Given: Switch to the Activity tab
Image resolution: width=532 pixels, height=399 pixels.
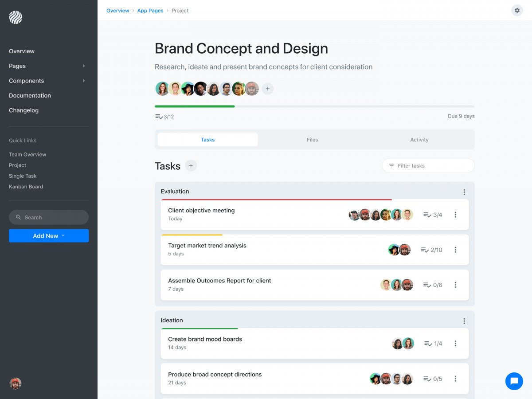Looking at the screenshot, I should (419, 140).
